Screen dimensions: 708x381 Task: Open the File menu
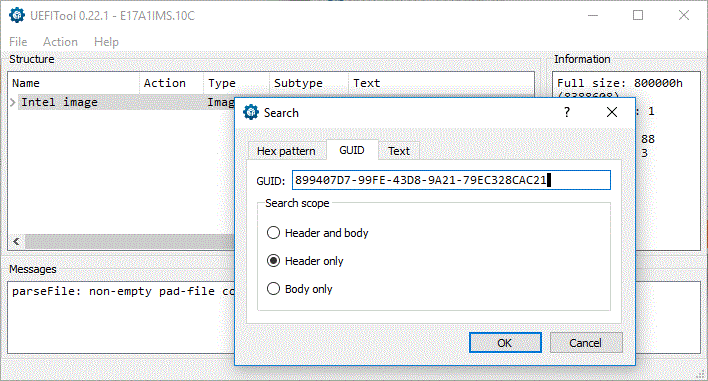coord(18,42)
